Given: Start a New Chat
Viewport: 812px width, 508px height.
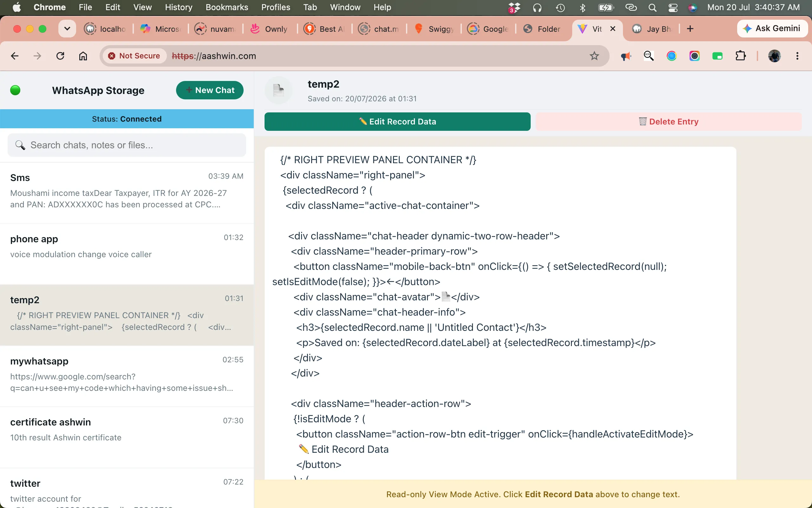Looking at the screenshot, I should click(x=210, y=90).
